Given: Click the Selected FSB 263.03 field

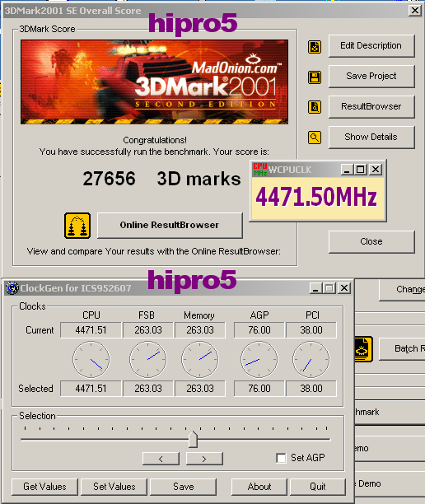Looking at the screenshot, I should pyautogui.click(x=148, y=389).
